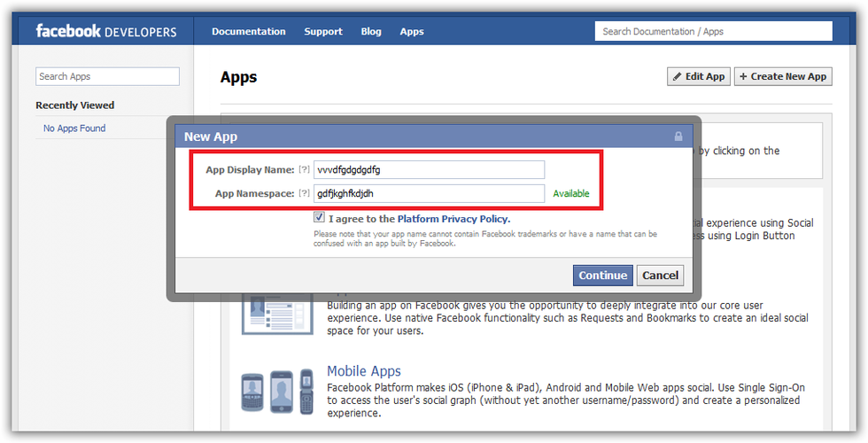Click the pencil icon on Edit App
This screenshot has height=443, width=868.
678,77
